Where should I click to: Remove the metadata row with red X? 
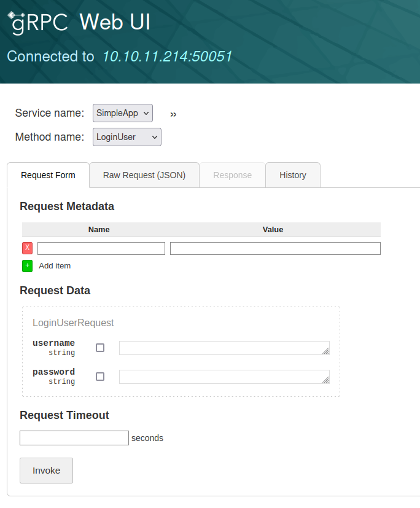[27, 248]
